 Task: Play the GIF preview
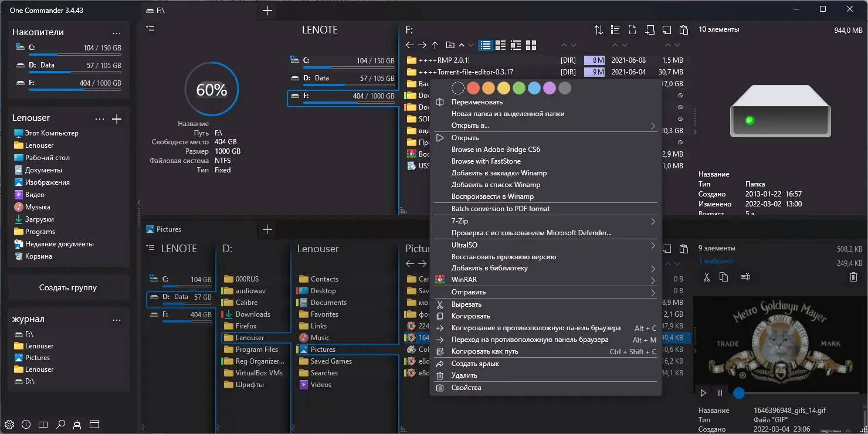click(x=704, y=393)
